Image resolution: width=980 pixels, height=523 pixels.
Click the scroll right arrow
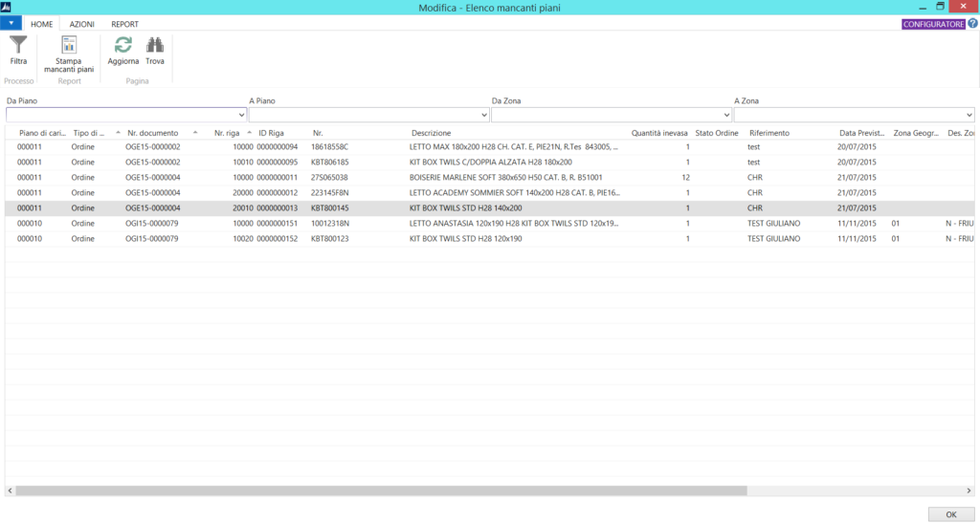point(969,490)
